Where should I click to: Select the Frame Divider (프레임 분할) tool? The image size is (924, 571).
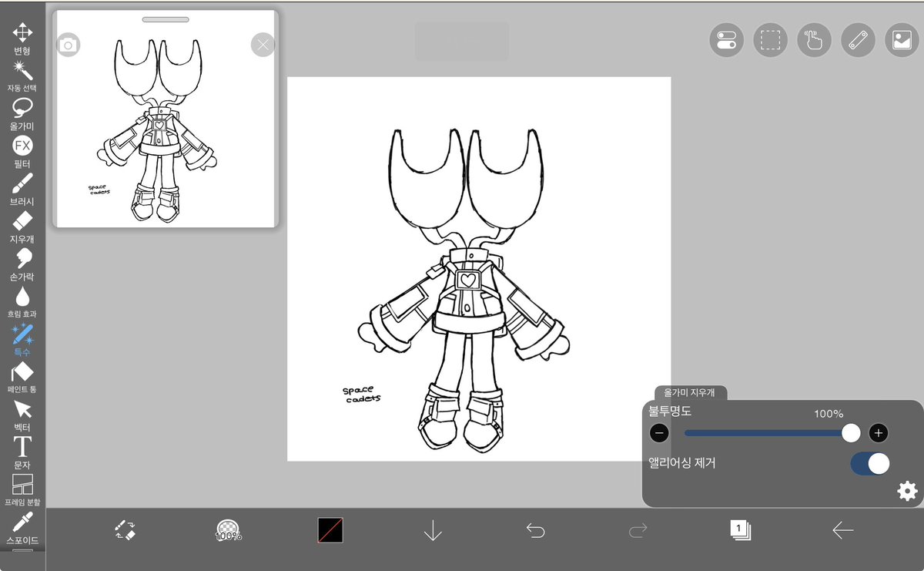tap(22, 491)
